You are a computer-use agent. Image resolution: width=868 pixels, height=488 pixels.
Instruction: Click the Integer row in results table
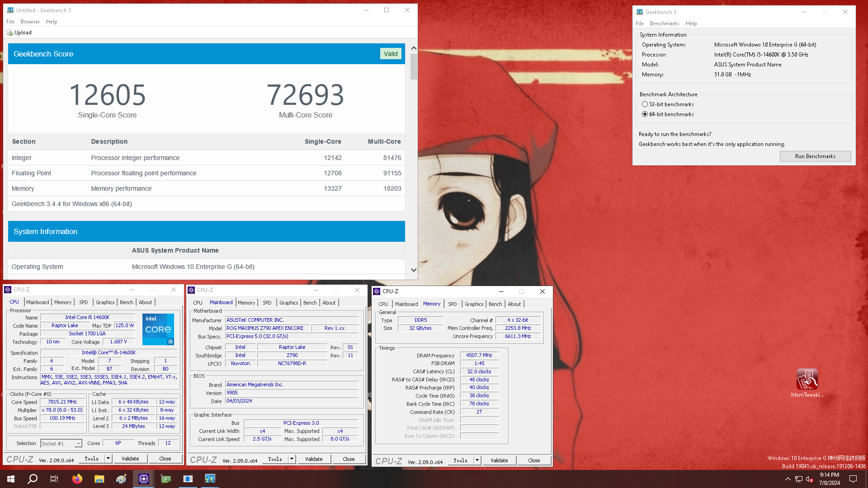[x=207, y=158]
